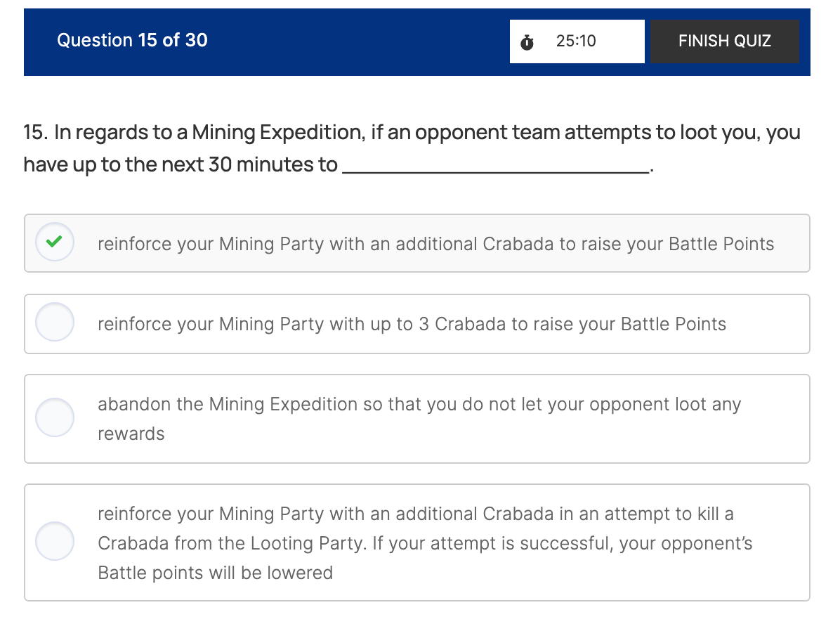Click the stopwatch timer icon

pos(527,42)
